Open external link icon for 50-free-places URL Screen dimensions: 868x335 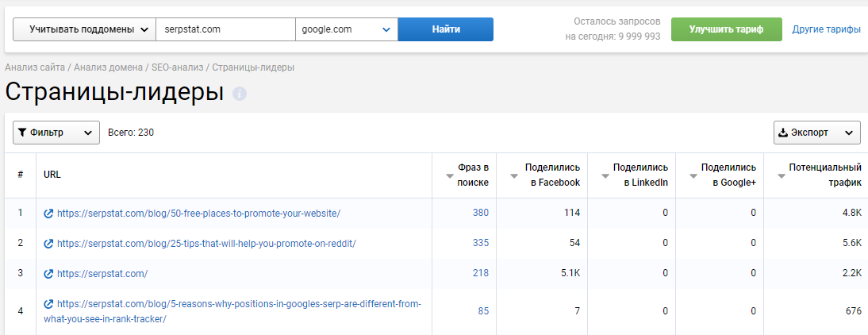[x=48, y=214]
